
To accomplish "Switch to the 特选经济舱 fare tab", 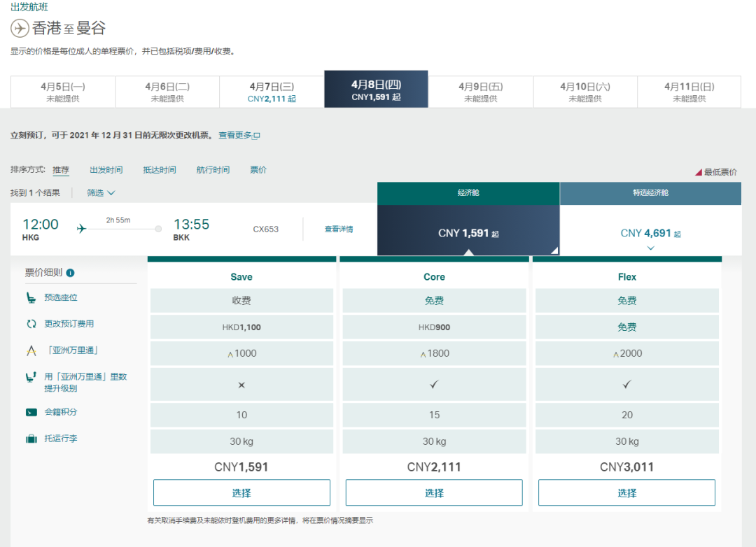I will click(x=650, y=192).
